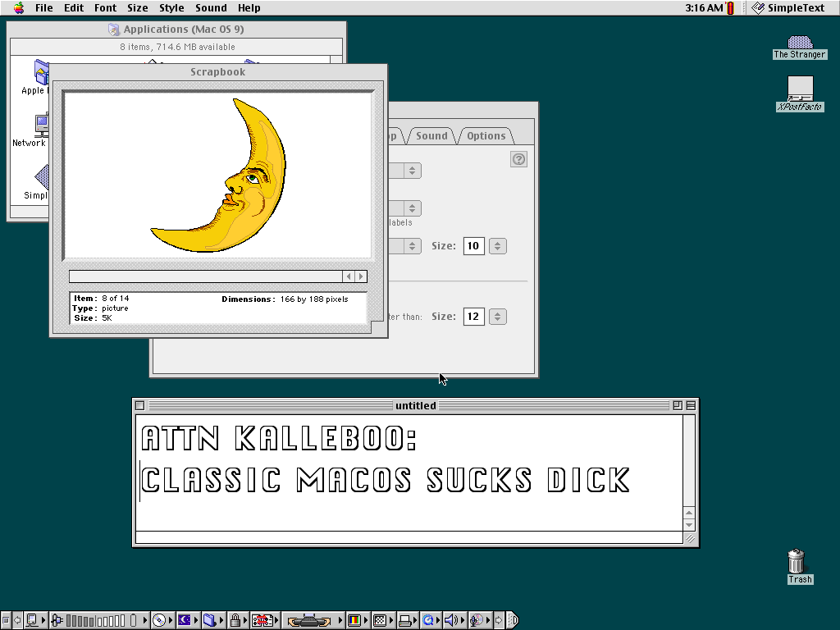
Task: Open the Font menu
Action: tap(105, 8)
